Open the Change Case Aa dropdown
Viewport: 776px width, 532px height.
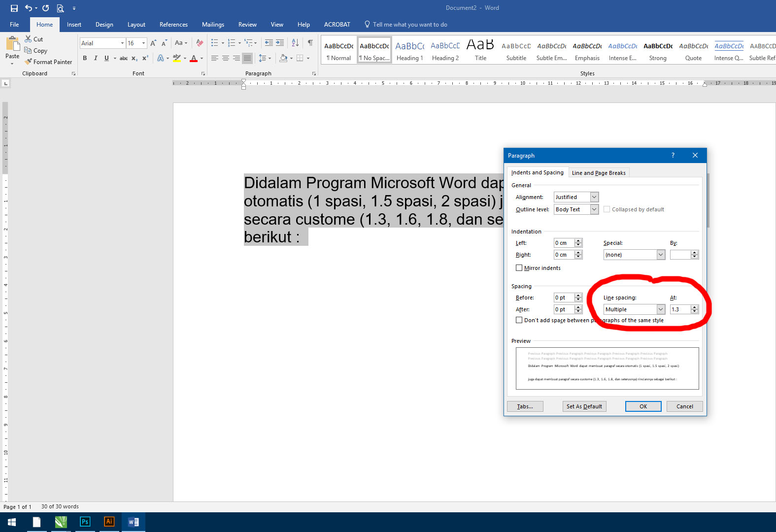181,43
